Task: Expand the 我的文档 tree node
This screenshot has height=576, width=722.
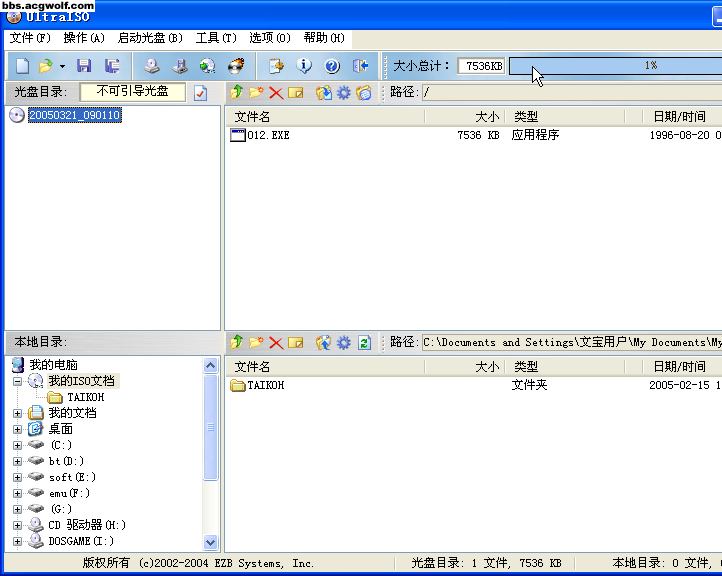Action: pos(17,413)
